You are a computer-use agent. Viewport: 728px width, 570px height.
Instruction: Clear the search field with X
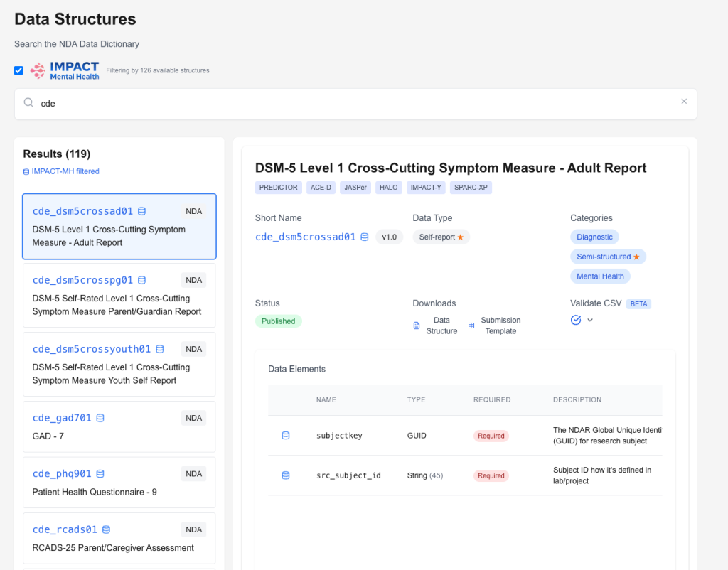pyautogui.click(x=684, y=102)
